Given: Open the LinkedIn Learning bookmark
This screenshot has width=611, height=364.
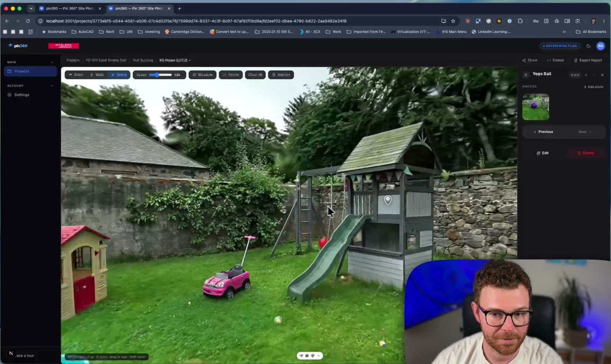Looking at the screenshot, I should (491, 32).
